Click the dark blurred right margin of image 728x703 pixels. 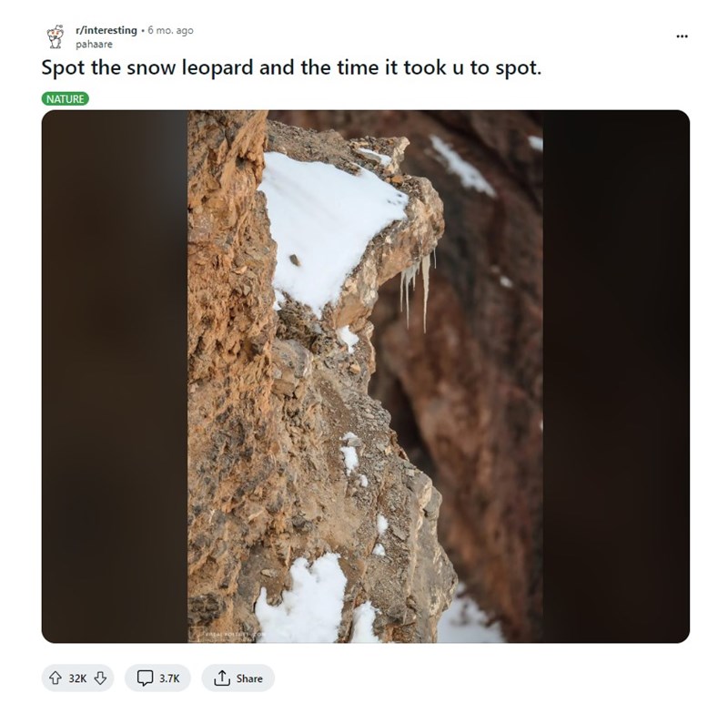coord(616,376)
